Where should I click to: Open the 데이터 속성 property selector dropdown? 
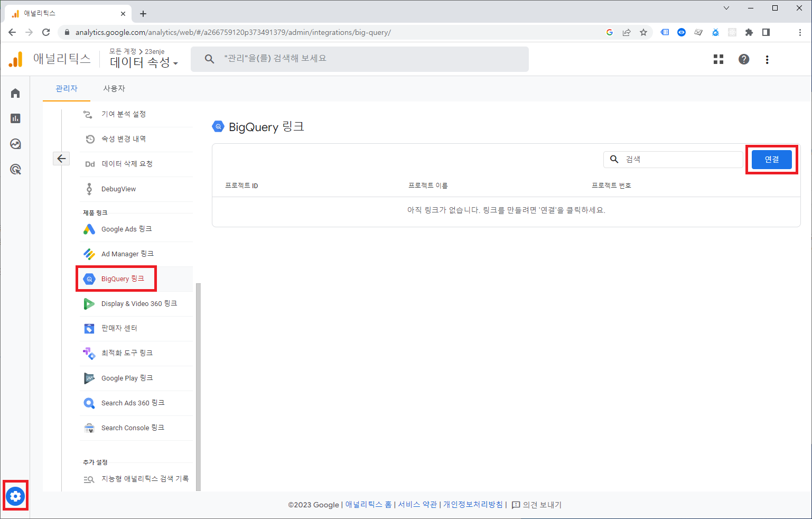[x=144, y=62]
